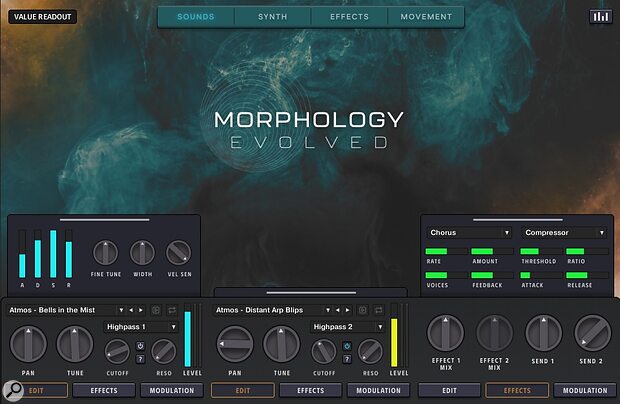Adjust the Release (R) envelope slider
The width and height of the screenshot is (620, 404).
[69, 254]
